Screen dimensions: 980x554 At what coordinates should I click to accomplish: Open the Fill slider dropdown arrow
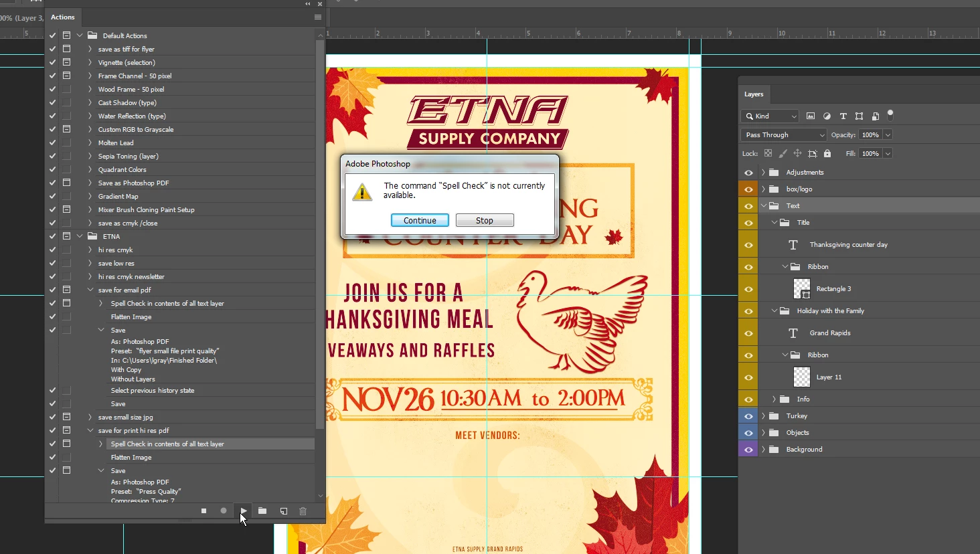(888, 154)
